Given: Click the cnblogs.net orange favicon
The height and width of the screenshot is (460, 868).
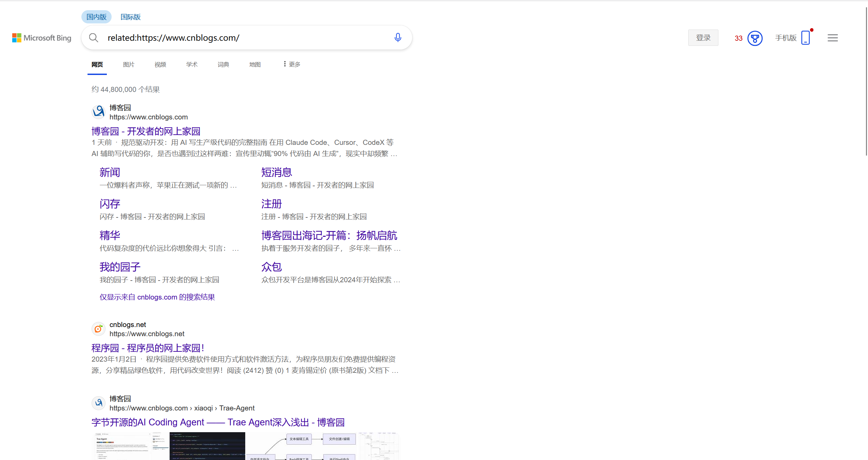Looking at the screenshot, I should point(98,328).
